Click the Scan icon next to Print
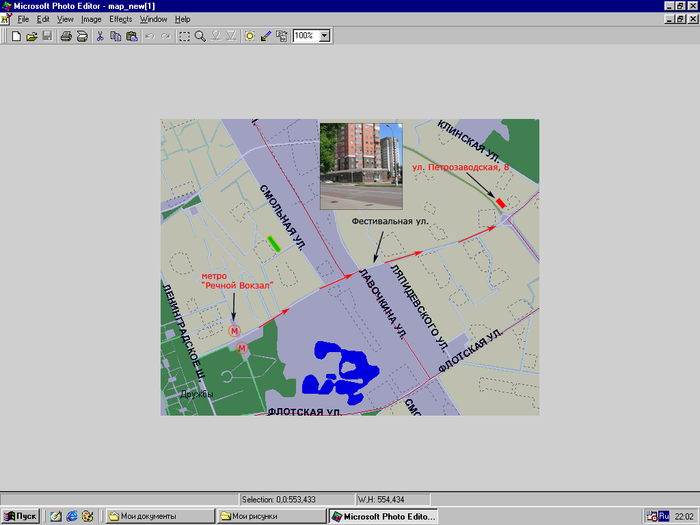The width and height of the screenshot is (700, 525). [x=82, y=36]
